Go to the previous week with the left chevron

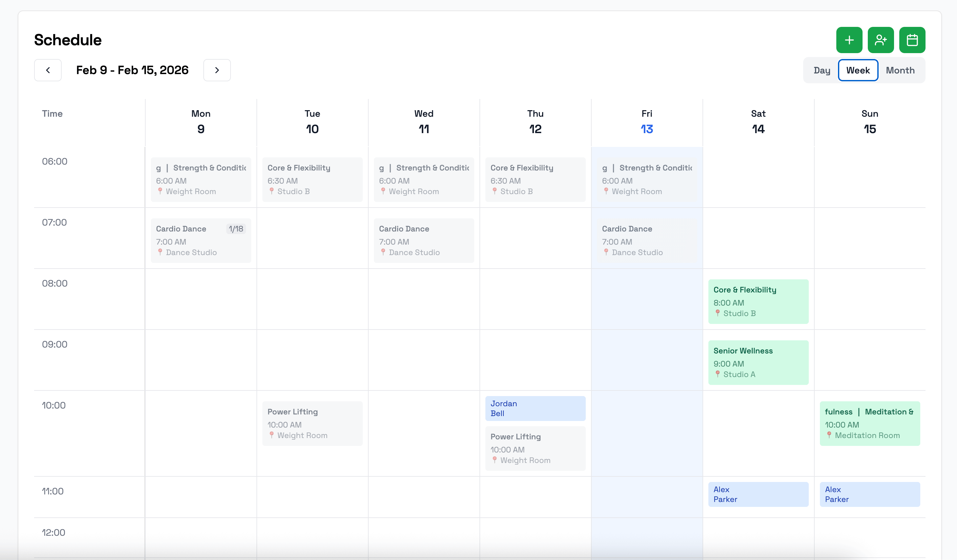[x=48, y=70]
